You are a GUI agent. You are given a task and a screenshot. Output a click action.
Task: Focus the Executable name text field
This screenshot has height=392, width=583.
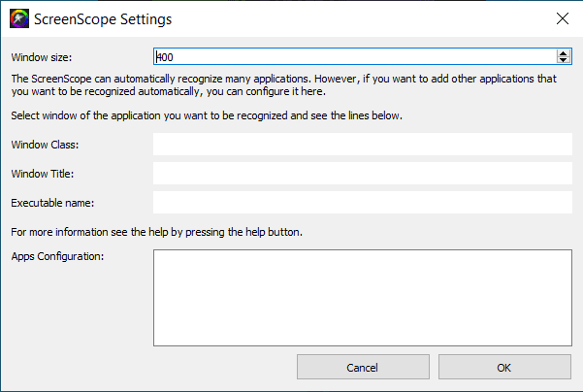click(x=362, y=203)
